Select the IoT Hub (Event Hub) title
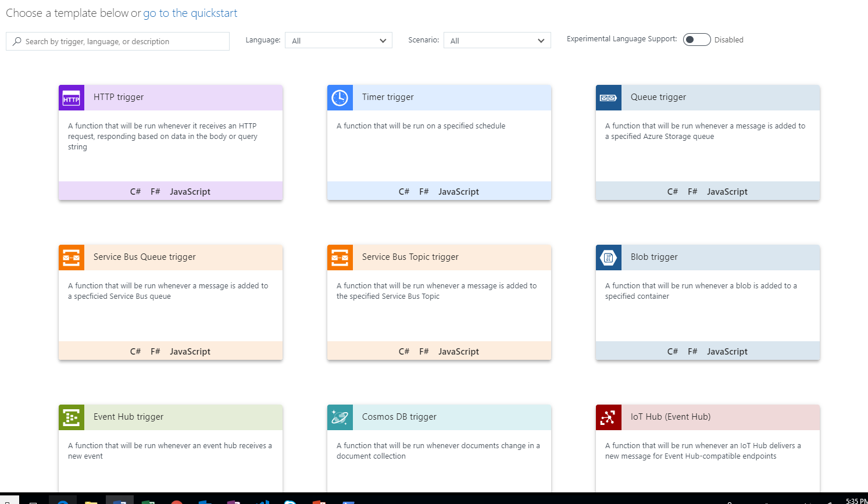This screenshot has height=504, width=868. coord(670,417)
